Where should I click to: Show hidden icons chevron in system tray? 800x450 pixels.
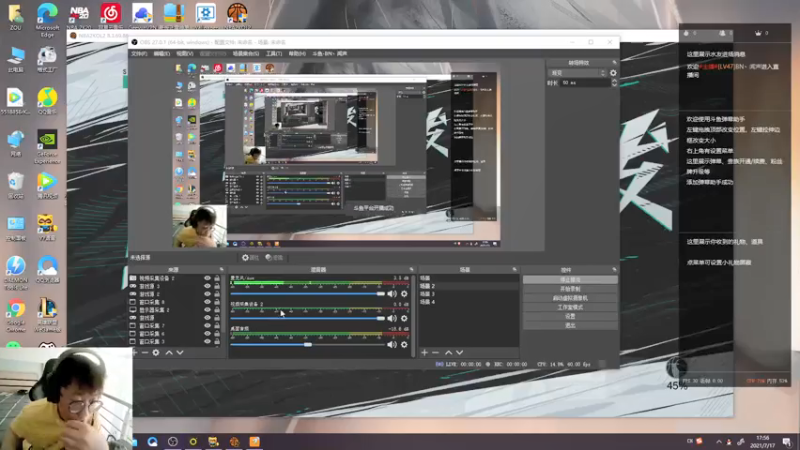click(719, 442)
